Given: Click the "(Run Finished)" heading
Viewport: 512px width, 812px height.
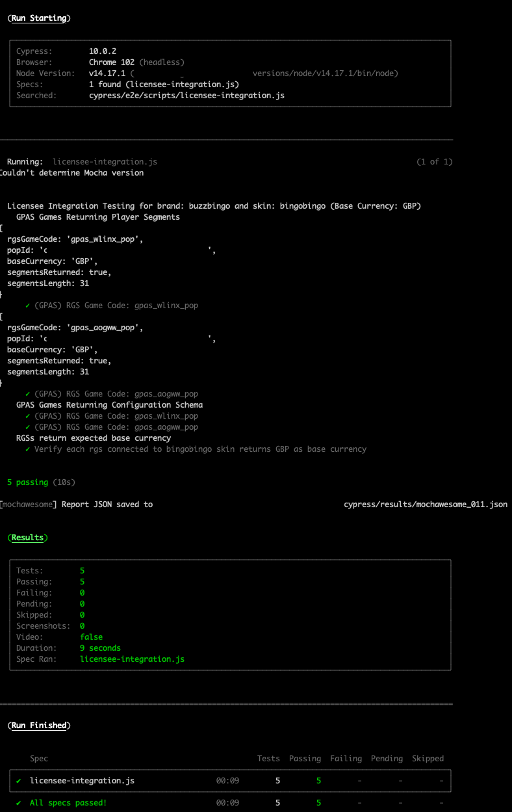Looking at the screenshot, I should [x=39, y=725].
